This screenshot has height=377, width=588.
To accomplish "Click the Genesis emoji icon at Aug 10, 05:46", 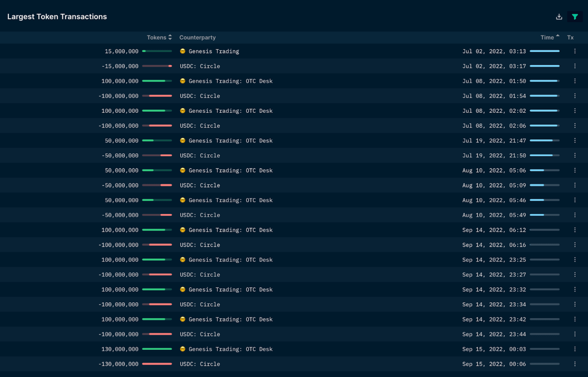I will tap(182, 200).
